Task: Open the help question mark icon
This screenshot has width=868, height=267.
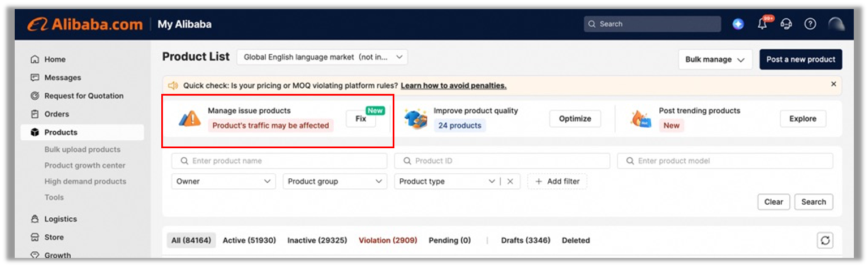Action: coord(810,24)
